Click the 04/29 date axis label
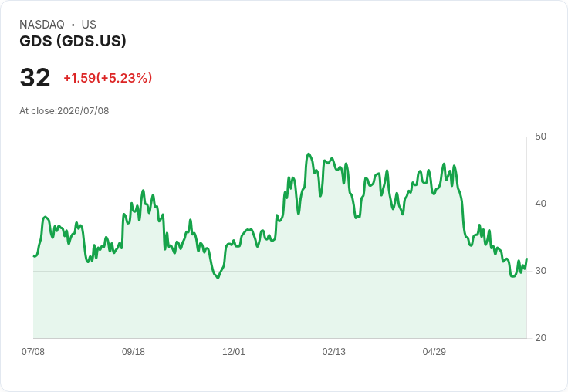The image size is (568, 392). (434, 352)
